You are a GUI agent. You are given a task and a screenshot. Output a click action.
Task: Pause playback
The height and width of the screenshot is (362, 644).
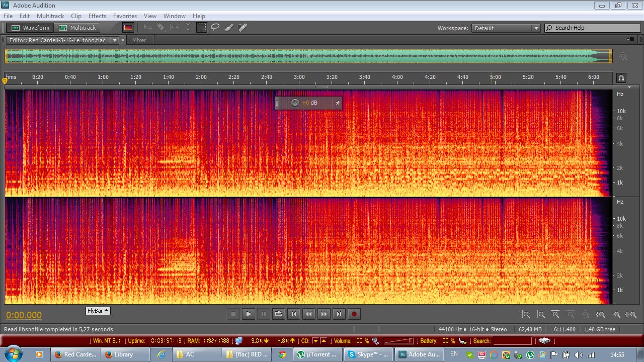pos(264,314)
